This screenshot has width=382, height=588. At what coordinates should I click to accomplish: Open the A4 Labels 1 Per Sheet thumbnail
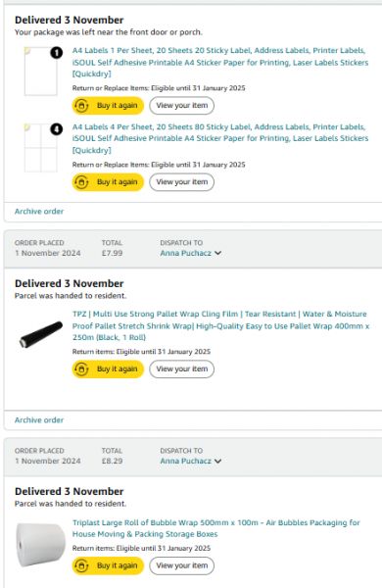41,72
